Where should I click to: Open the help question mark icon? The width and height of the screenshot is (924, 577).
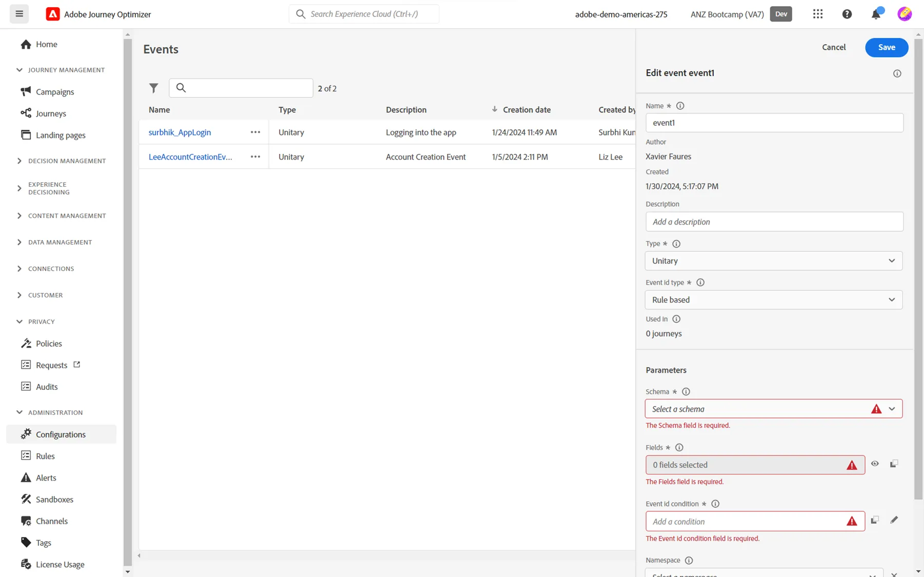[x=847, y=14]
